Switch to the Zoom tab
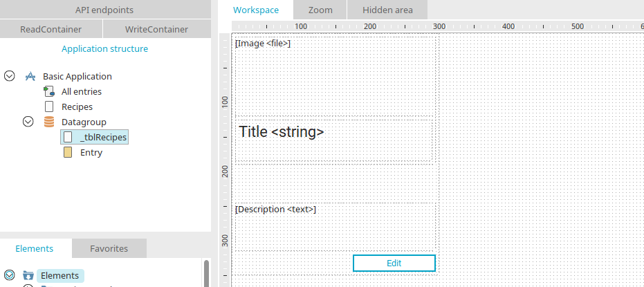 coord(320,10)
